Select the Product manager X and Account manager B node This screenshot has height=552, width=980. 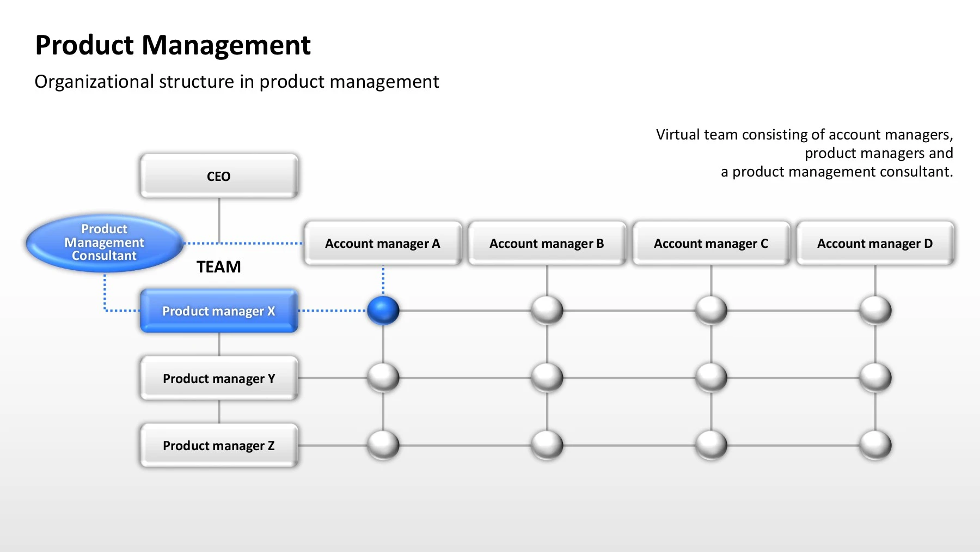coord(547,311)
